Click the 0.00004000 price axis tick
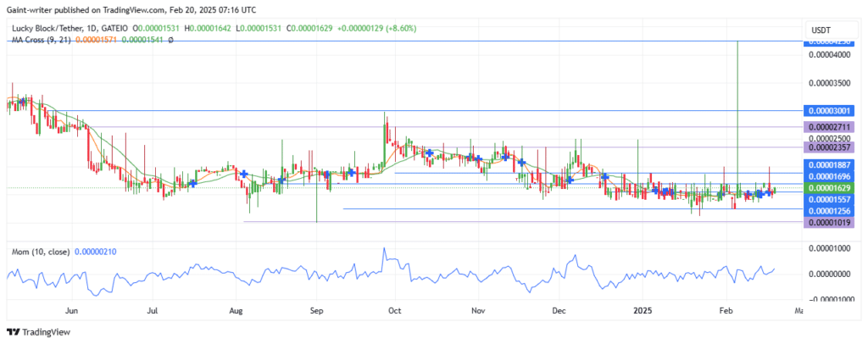Image resolution: width=868 pixels, height=344 pixels. tap(828, 55)
